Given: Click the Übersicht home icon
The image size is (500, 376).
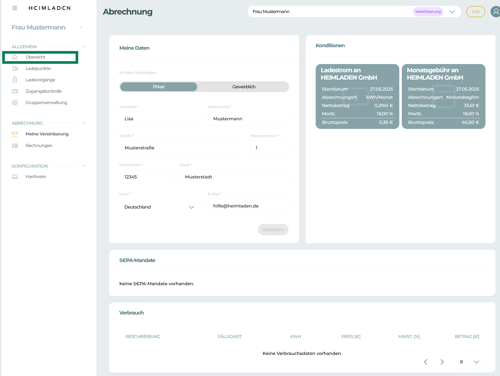Looking at the screenshot, I should pos(15,57).
